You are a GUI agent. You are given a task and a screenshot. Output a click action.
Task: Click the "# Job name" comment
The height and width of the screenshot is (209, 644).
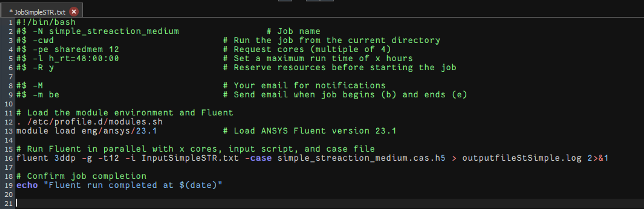293,31
